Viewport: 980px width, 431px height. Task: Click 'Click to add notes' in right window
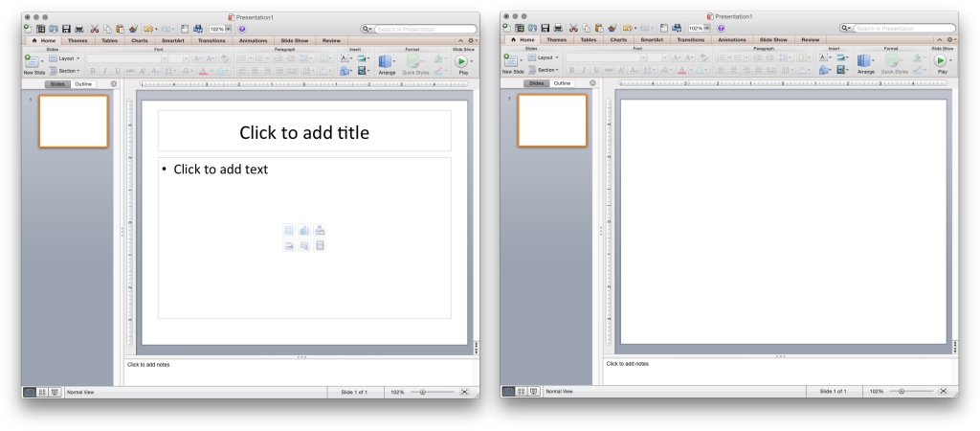coord(628,363)
